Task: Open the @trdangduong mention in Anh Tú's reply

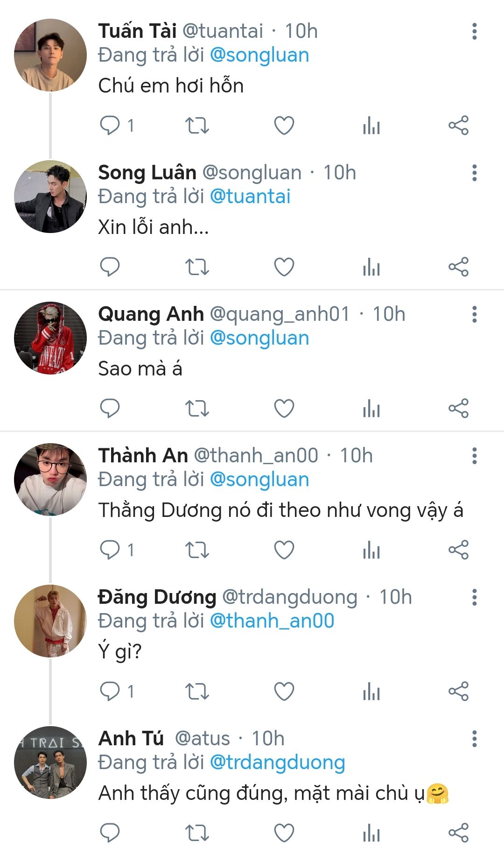Action: click(x=277, y=763)
